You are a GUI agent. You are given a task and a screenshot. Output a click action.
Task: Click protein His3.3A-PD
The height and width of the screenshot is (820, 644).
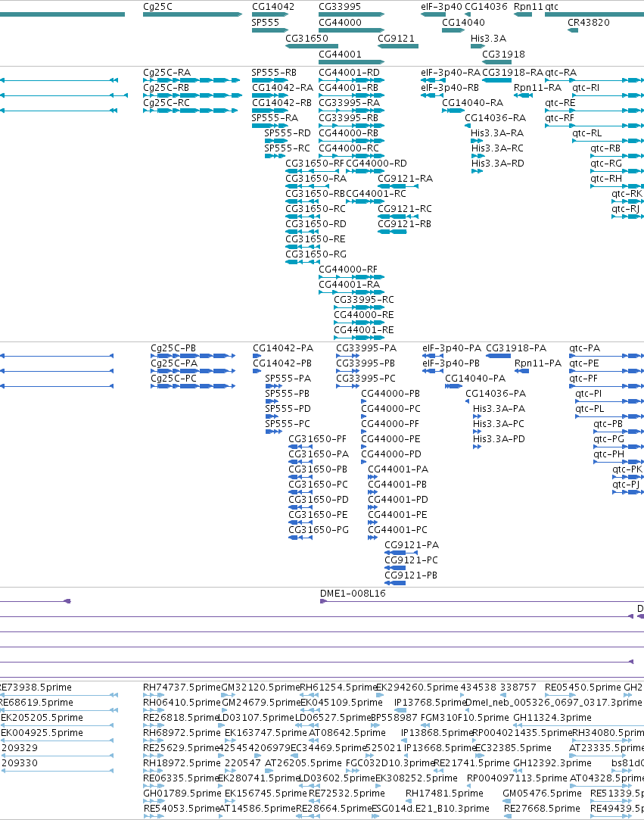tap(499, 438)
